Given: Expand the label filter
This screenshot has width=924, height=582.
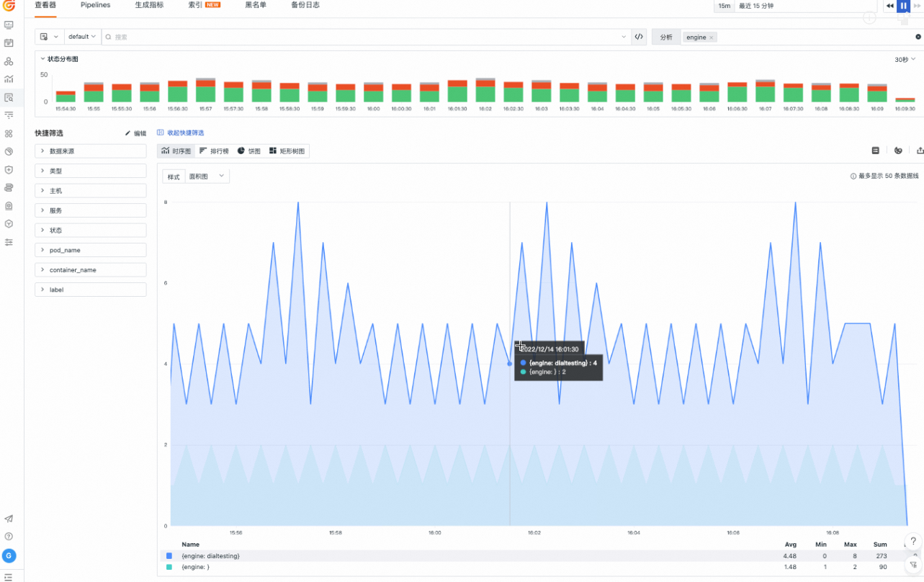Looking at the screenshot, I should 91,290.
